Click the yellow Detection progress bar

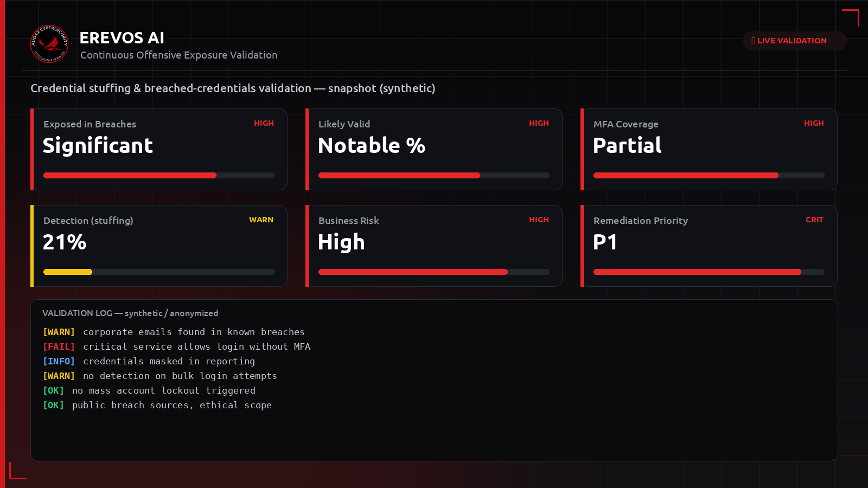tap(159, 272)
